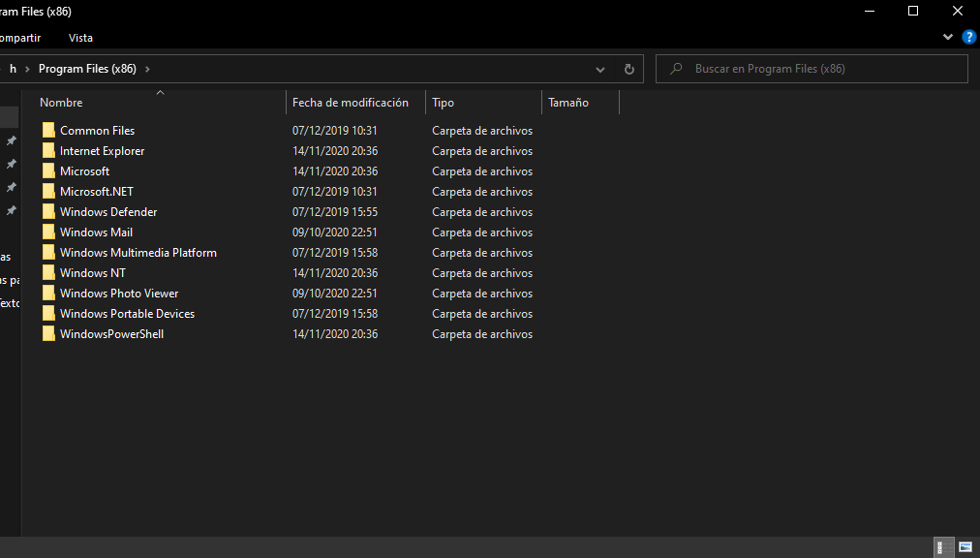Click the Microsoft folder icon
The height and width of the screenshot is (558, 980).
[48, 170]
